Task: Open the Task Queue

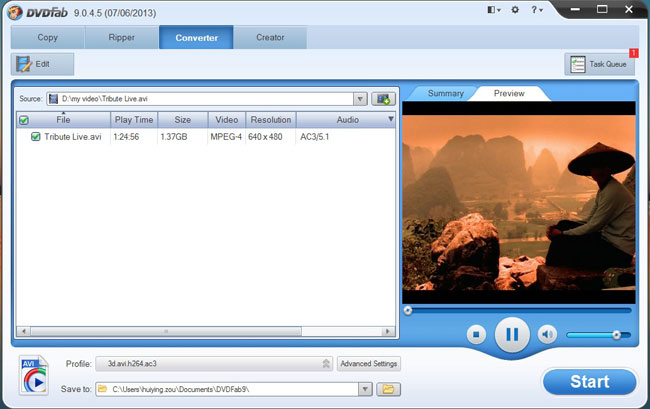Action: tap(599, 64)
